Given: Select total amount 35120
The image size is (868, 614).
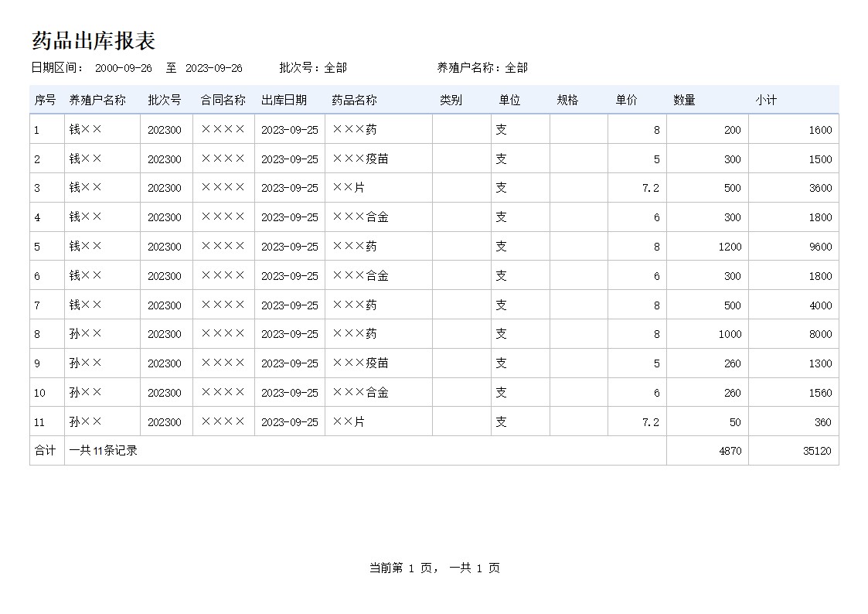Looking at the screenshot, I should click(817, 452).
